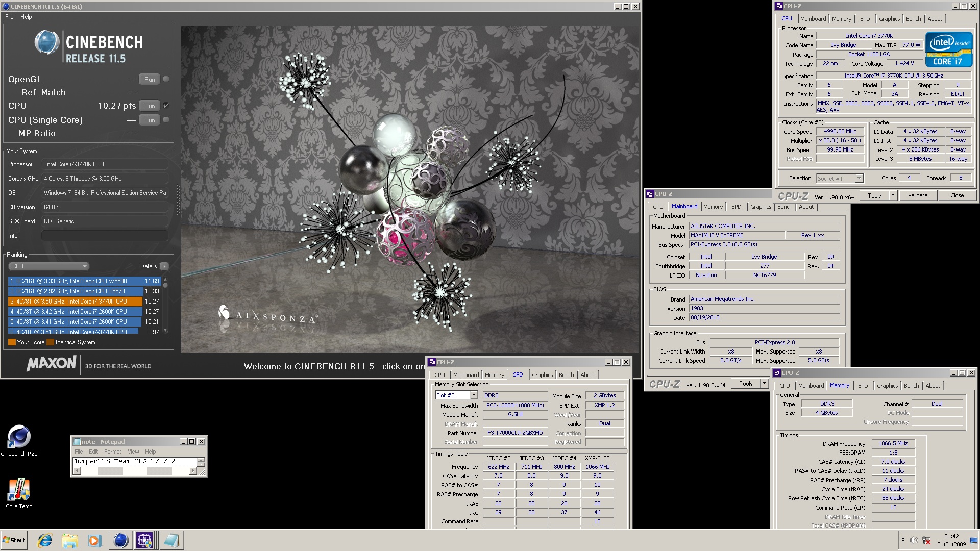The height and width of the screenshot is (551, 980).
Task: Enable the CPU (Single Core) checkbox
Action: click(166, 120)
